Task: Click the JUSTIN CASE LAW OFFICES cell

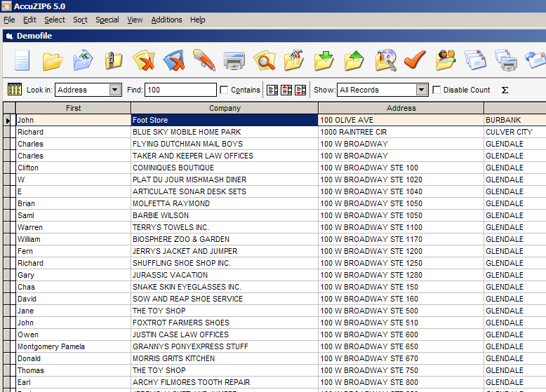Action: pos(225,334)
